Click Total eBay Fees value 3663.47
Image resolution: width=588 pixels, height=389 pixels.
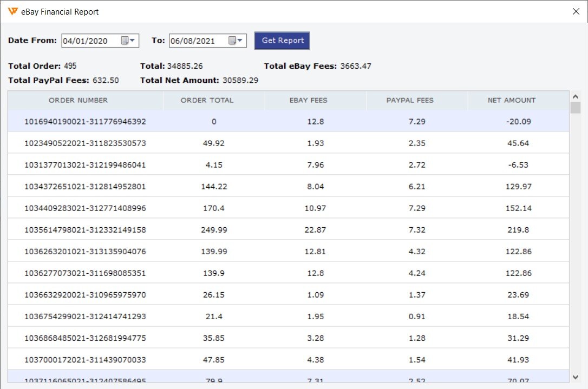coord(356,66)
